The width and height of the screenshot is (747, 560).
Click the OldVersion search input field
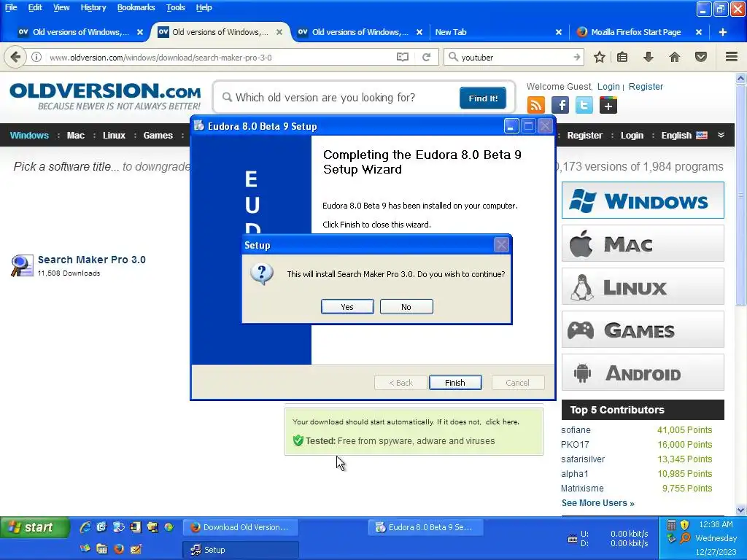coord(338,98)
